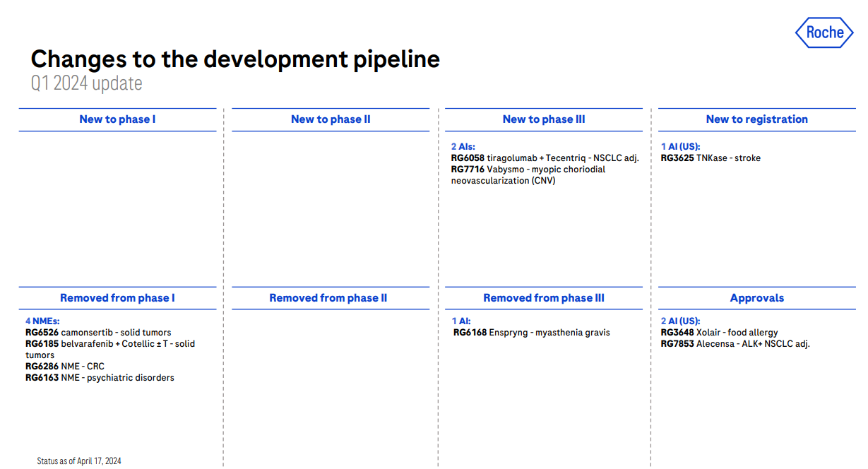Click the 'Removed from phase III' header
Image resolution: width=868 pixels, height=469 pixels.
click(544, 298)
